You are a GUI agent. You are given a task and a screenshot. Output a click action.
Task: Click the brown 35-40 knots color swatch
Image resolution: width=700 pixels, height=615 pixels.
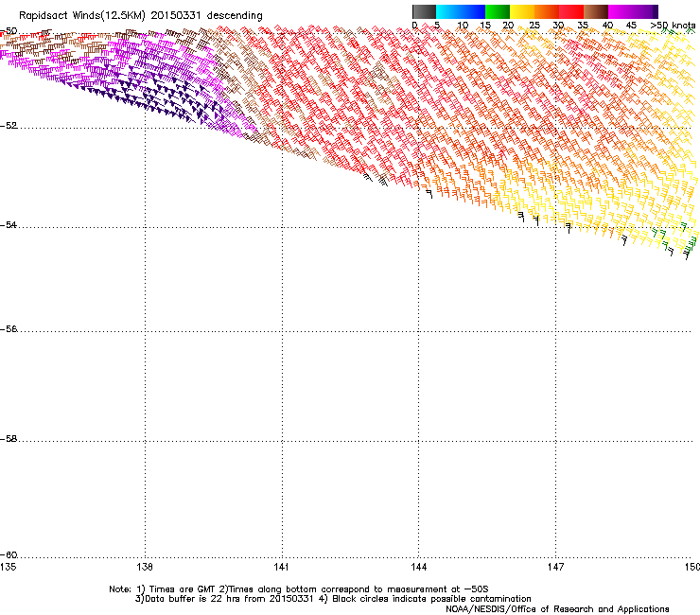tap(596, 11)
